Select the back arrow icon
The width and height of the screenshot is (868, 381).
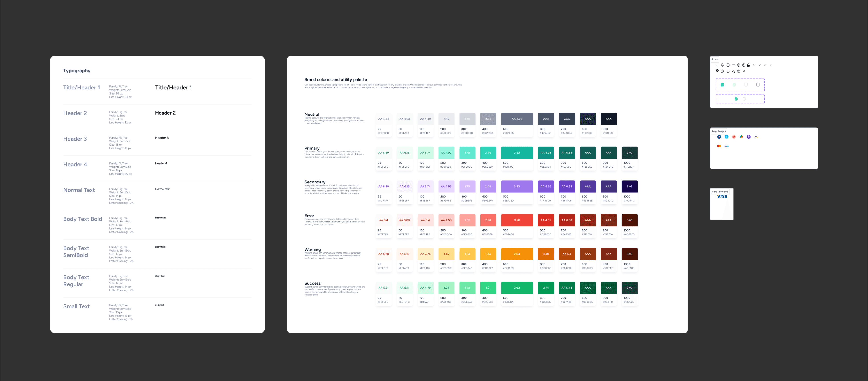(717, 65)
